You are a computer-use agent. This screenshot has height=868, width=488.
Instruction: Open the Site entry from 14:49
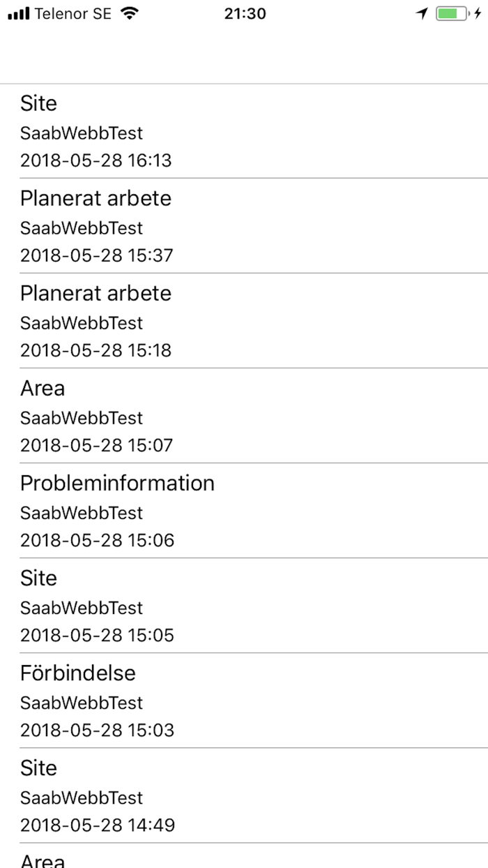(244, 795)
